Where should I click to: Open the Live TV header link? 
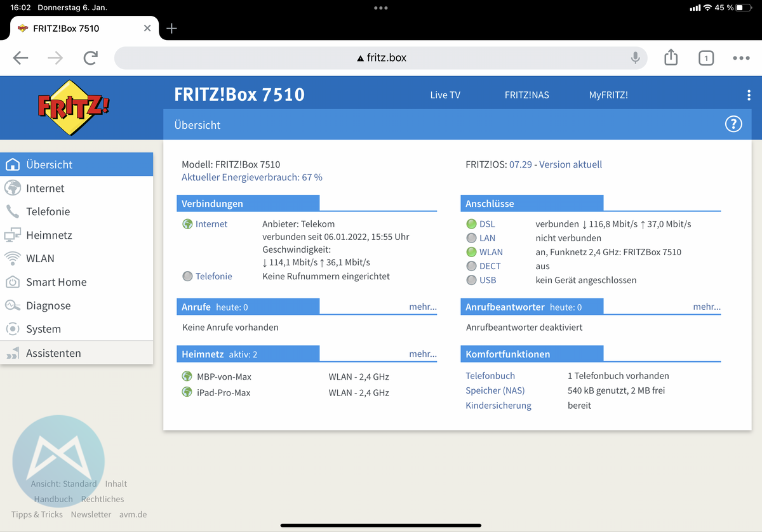445,95
